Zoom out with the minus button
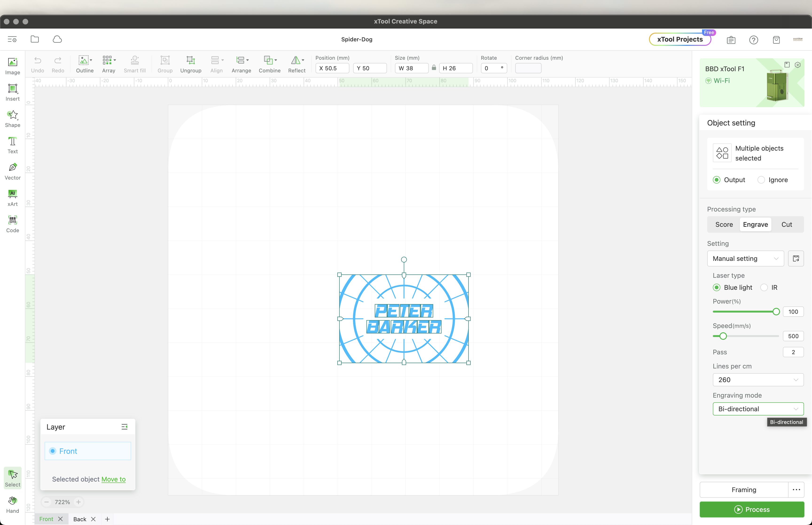Screen dimensions: 812x525 click(x=46, y=502)
